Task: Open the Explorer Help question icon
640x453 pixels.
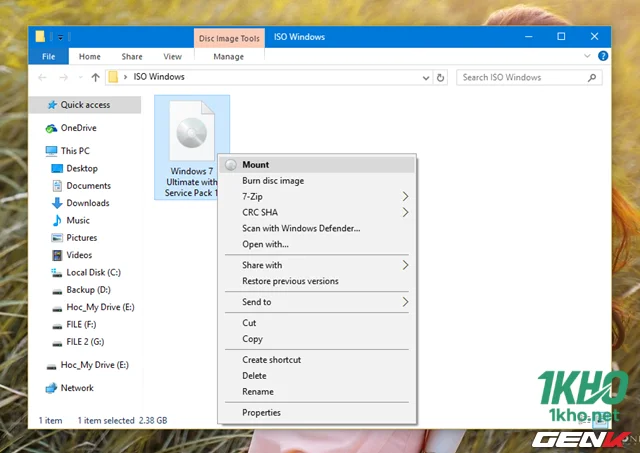Action: pyautogui.click(x=603, y=56)
